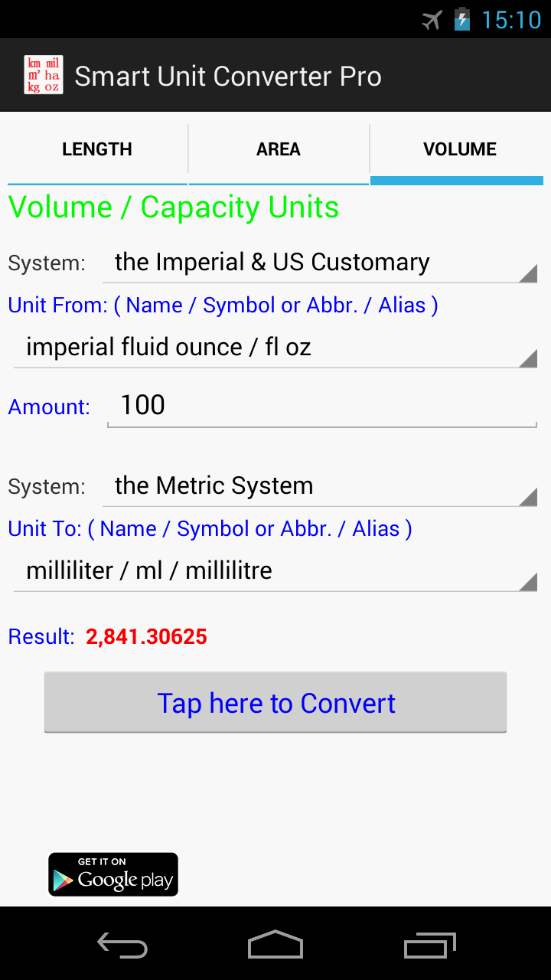Tap the Amount input field showing 100
This screenshot has height=980, width=551.
coord(322,406)
